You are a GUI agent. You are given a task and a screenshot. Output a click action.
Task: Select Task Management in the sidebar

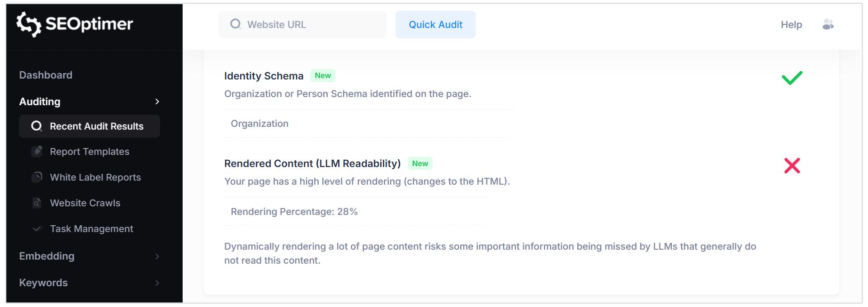pos(91,229)
